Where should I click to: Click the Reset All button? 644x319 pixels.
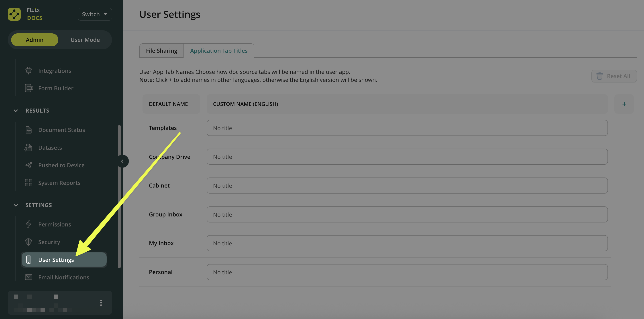[x=614, y=76]
